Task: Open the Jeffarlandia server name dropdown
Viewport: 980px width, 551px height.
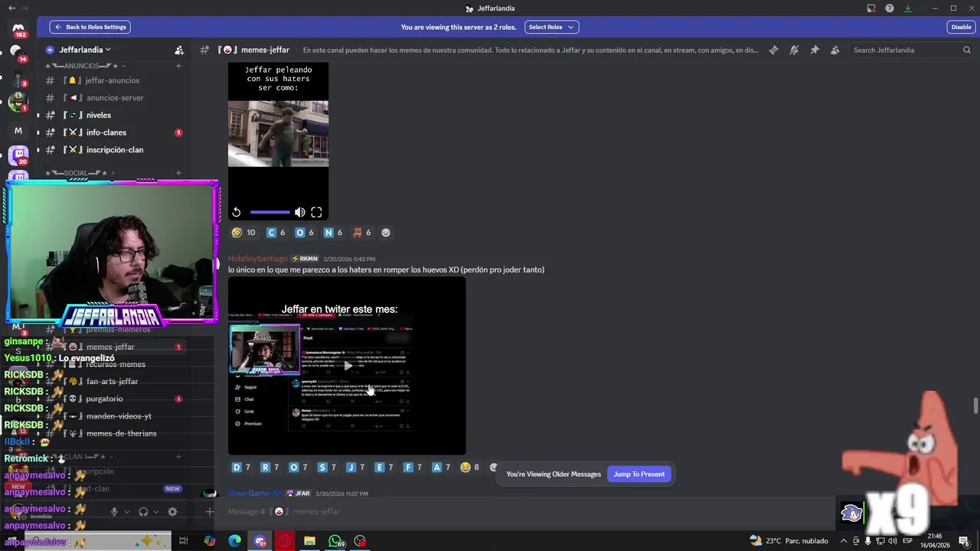Action: pos(84,50)
